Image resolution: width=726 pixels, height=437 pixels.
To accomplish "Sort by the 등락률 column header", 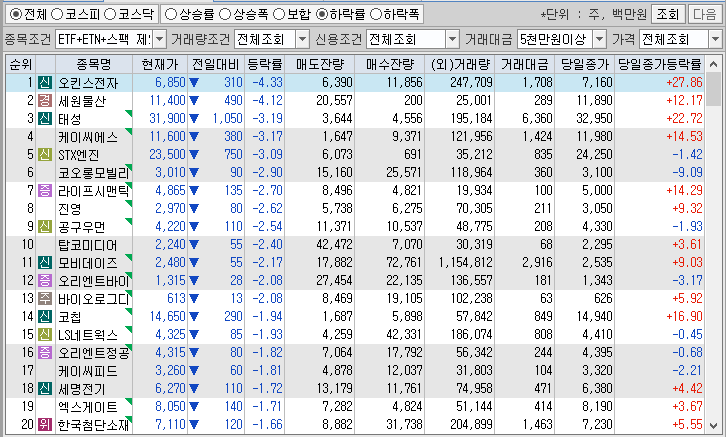I will [x=264, y=64].
